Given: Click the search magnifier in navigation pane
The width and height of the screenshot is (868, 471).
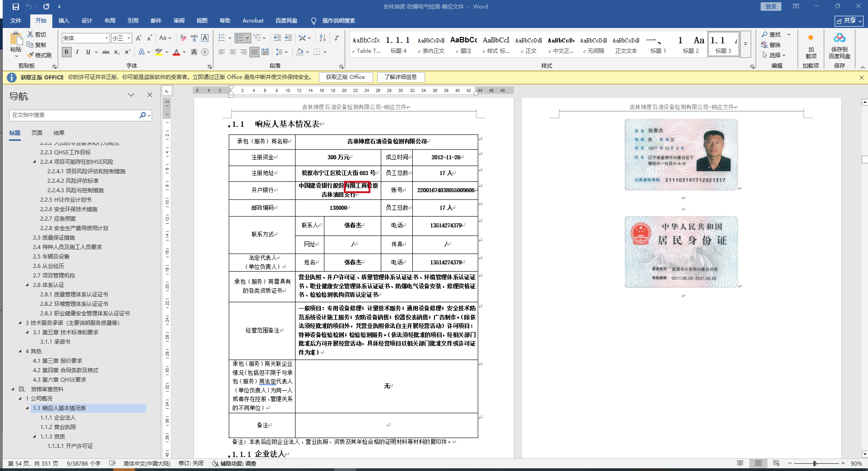Looking at the screenshot, I should [143, 115].
